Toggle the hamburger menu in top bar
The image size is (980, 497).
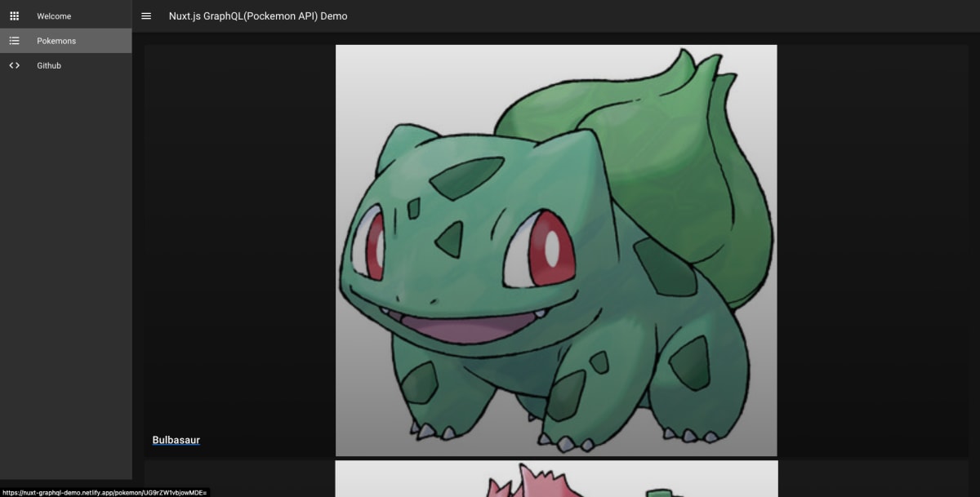click(146, 16)
